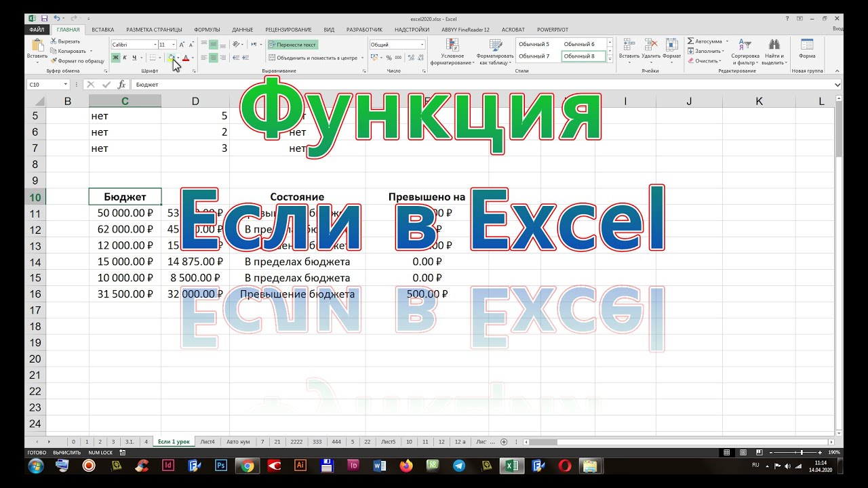Open the font size 11 dropdown
868x488 pixels.
coord(174,45)
